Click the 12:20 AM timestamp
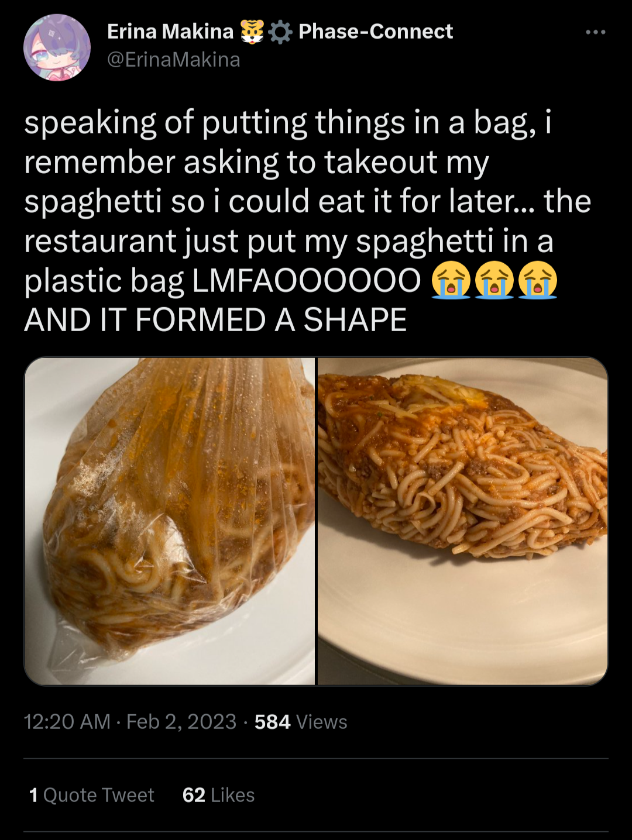 point(67,721)
